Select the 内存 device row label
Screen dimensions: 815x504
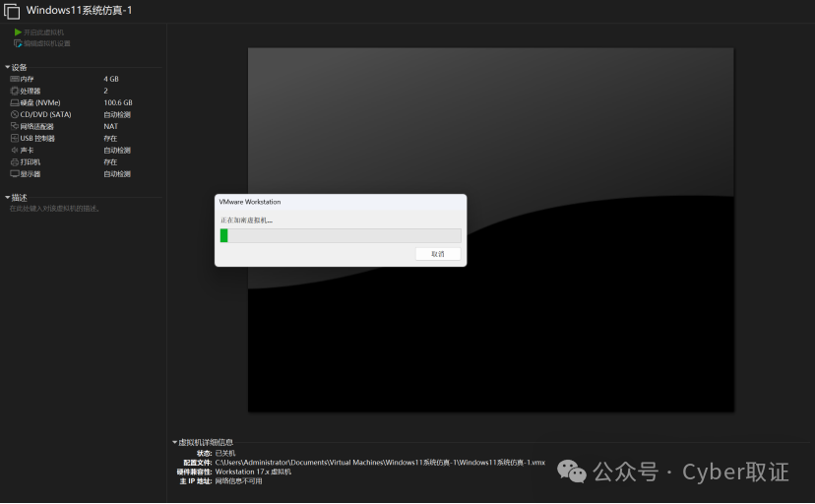tap(27, 79)
